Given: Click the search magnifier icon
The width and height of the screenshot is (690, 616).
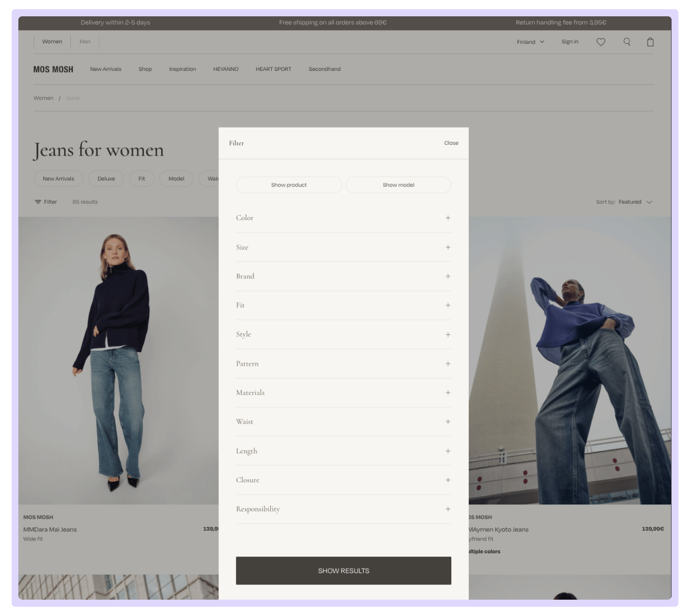Looking at the screenshot, I should point(627,42).
